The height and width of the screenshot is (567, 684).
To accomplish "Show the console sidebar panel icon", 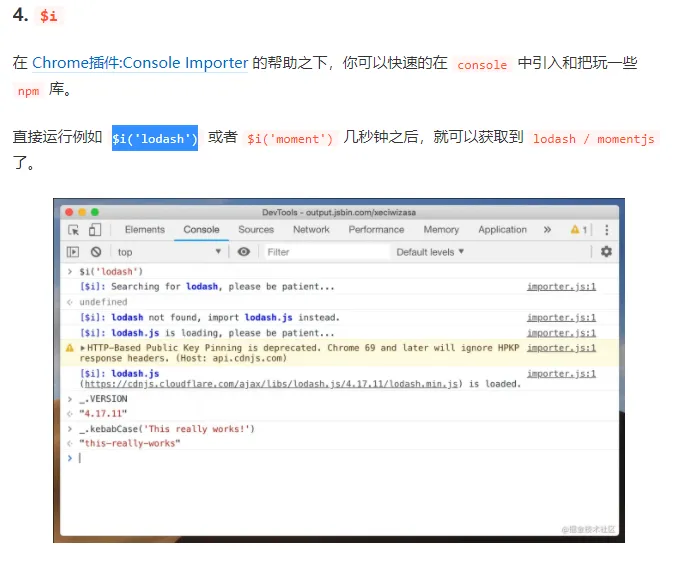I will [74, 252].
